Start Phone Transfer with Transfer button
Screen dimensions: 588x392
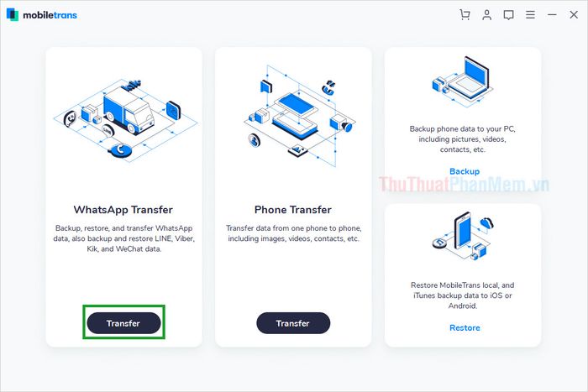click(x=293, y=323)
